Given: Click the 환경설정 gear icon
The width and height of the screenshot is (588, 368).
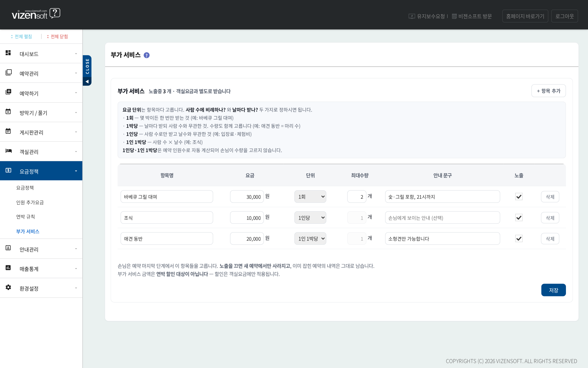Looking at the screenshot, I should (8, 287).
